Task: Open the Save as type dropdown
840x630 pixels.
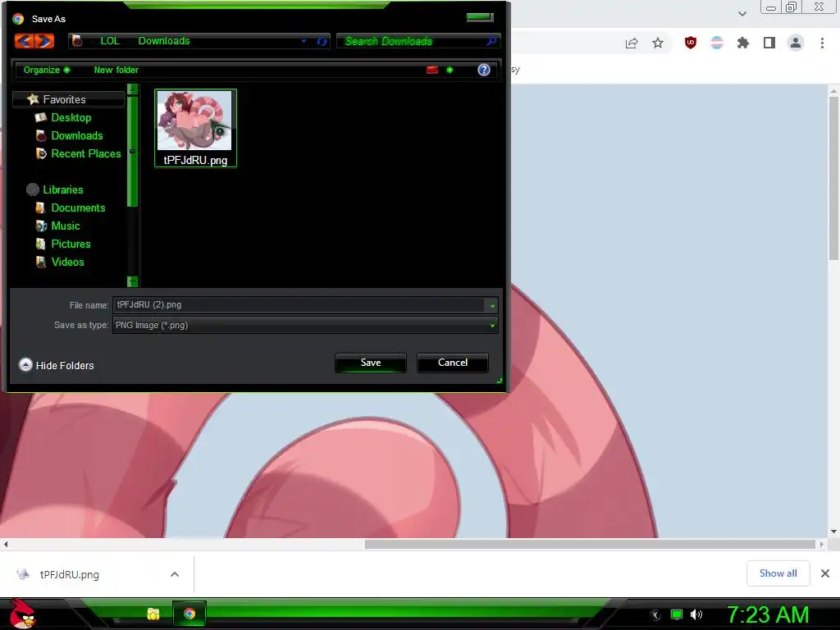Action: (305, 325)
